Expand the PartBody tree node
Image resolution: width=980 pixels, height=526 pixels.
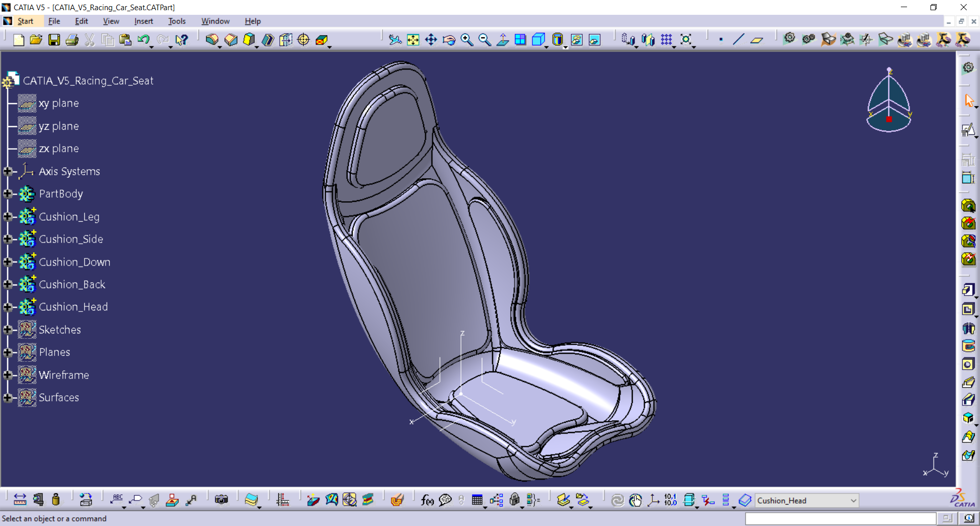(x=8, y=194)
